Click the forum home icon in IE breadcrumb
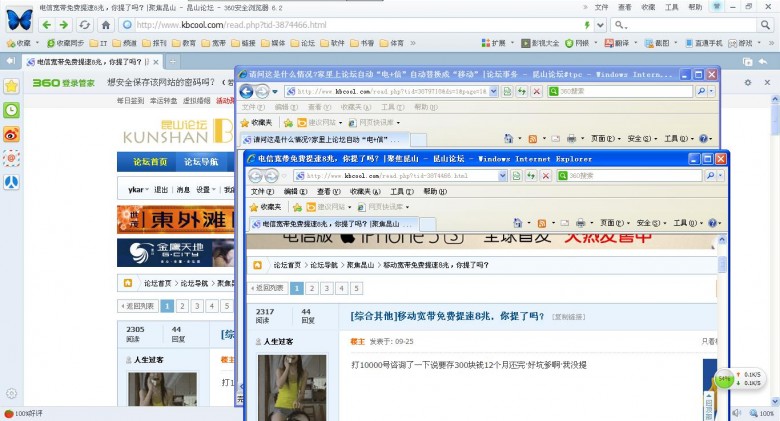The width and height of the screenshot is (780, 421). pos(255,265)
